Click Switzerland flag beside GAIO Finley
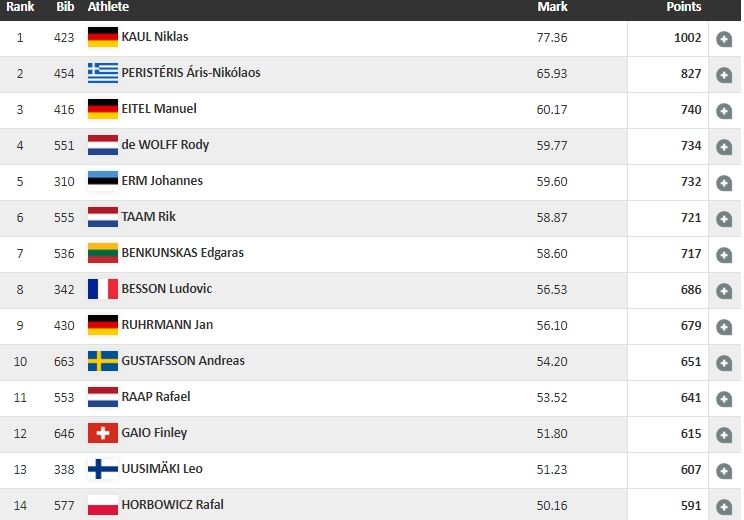 [102, 433]
